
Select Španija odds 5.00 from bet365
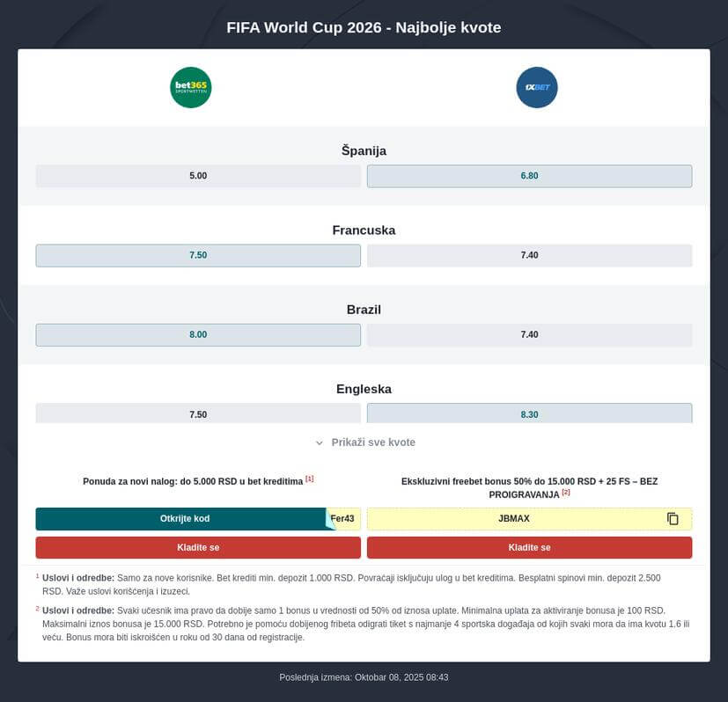point(198,176)
